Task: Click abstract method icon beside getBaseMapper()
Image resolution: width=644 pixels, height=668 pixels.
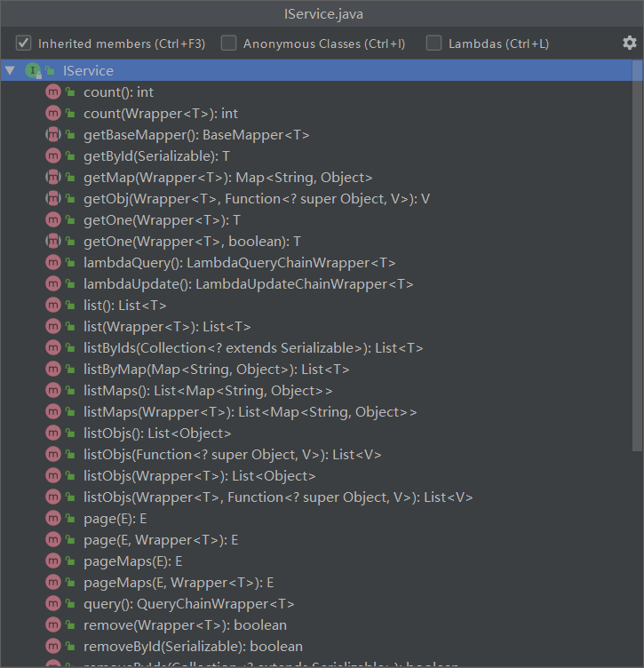Action: coord(53,135)
